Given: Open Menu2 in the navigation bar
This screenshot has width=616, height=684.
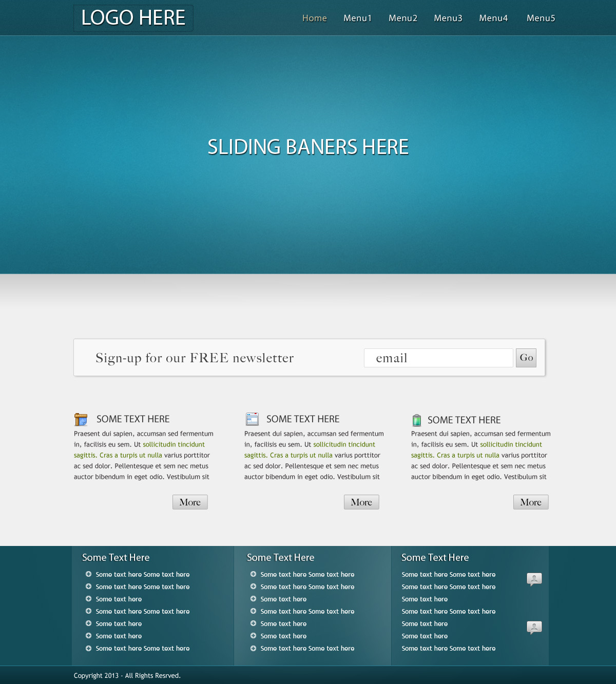Looking at the screenshot, I should pos(403,18).
